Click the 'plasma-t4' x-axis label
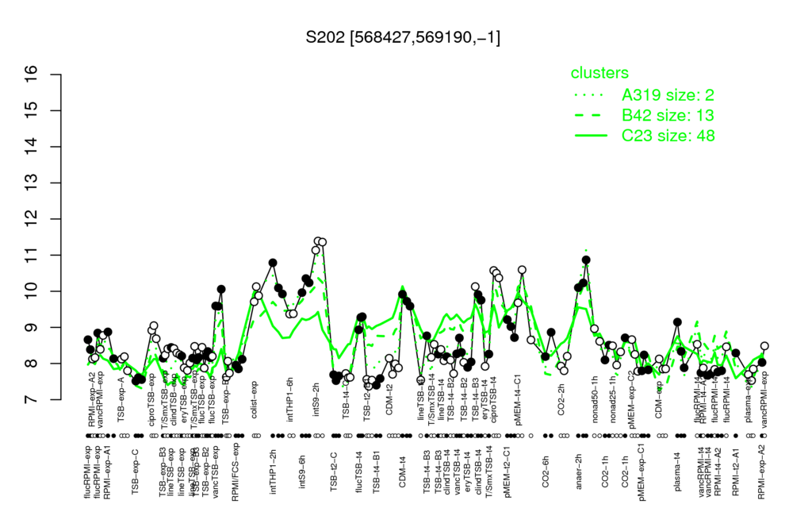Image resolution: width=812 pixels, height=508 pixels. point(676,470)
